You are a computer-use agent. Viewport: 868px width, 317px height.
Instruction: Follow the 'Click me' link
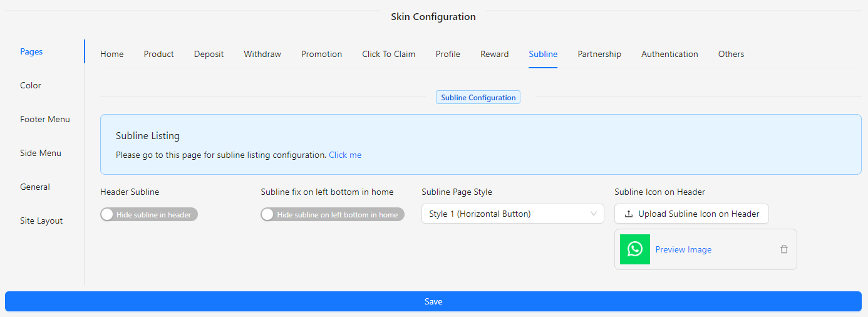(345, 155)
